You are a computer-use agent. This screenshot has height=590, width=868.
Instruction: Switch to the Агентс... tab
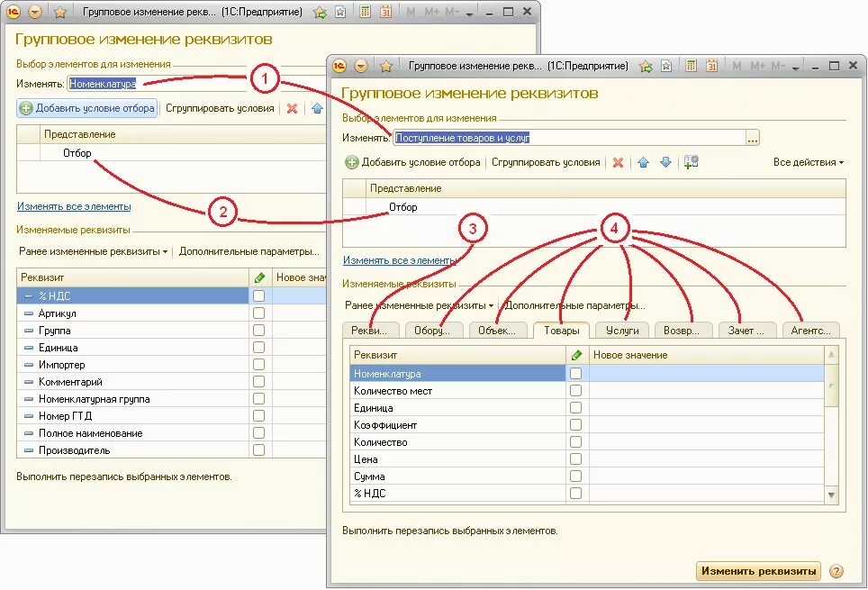point(811,331)
